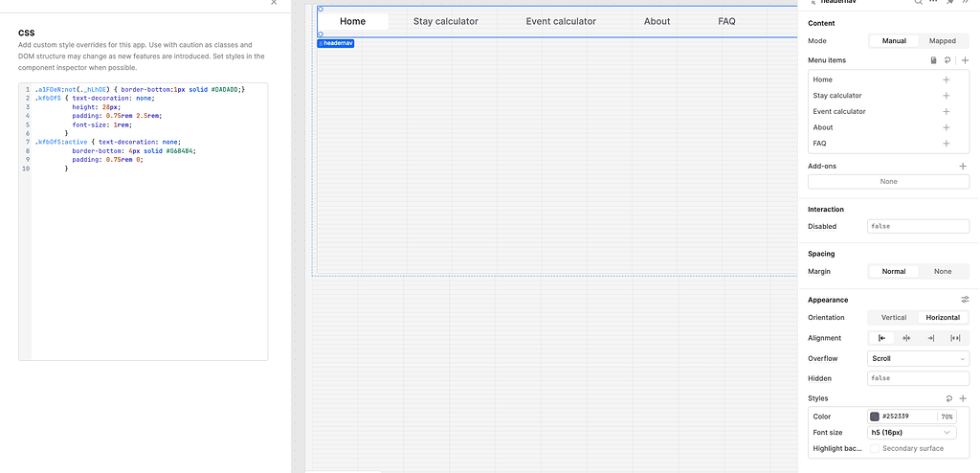Click padding: 0.75rem 2.5rem line in CSS

click(117, 116)
